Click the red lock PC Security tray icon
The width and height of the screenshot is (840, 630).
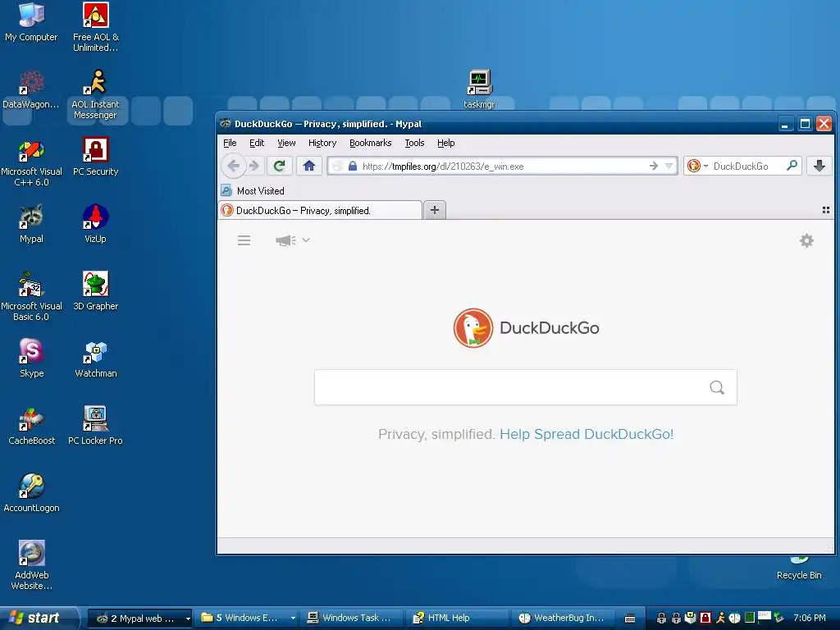tap(705, 618)
